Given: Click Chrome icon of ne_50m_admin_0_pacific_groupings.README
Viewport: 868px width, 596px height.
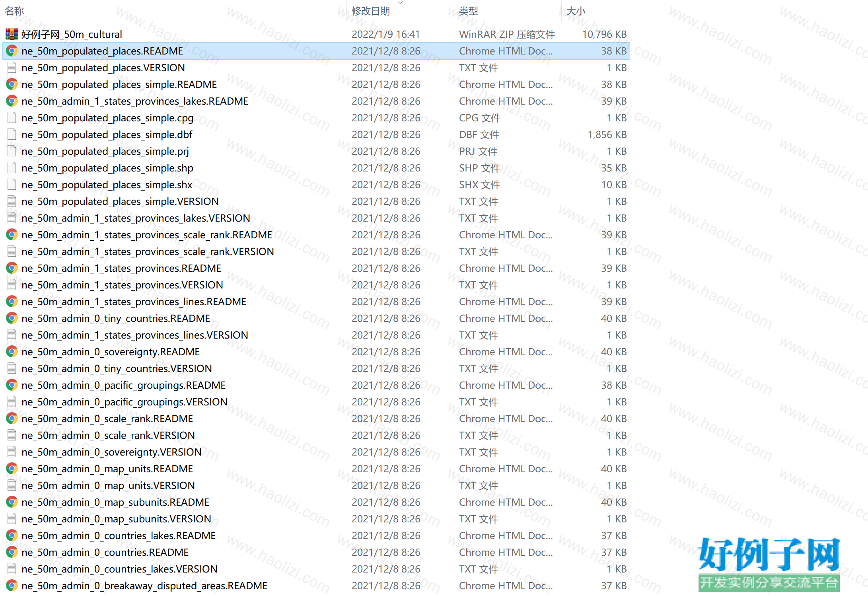Looking at the screenshot, I should (12, 385).
